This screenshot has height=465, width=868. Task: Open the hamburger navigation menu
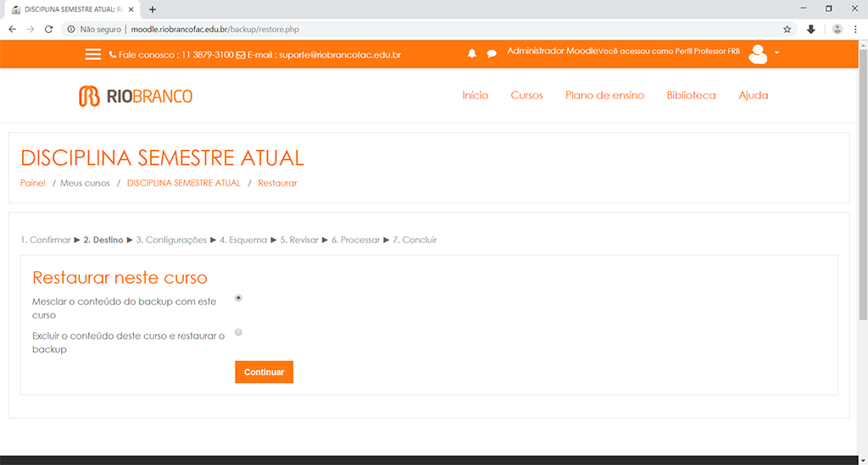pyautogui.click(x=93, y=54)
